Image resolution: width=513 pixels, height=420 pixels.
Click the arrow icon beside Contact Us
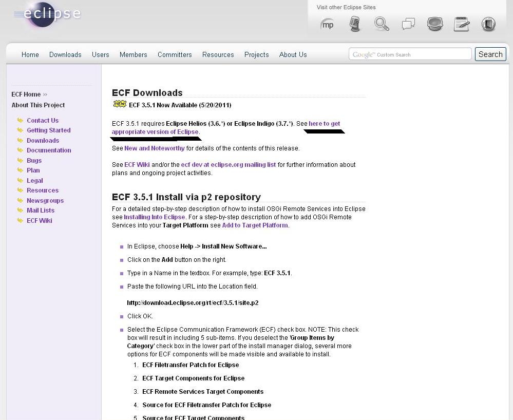tap(21, 120)
